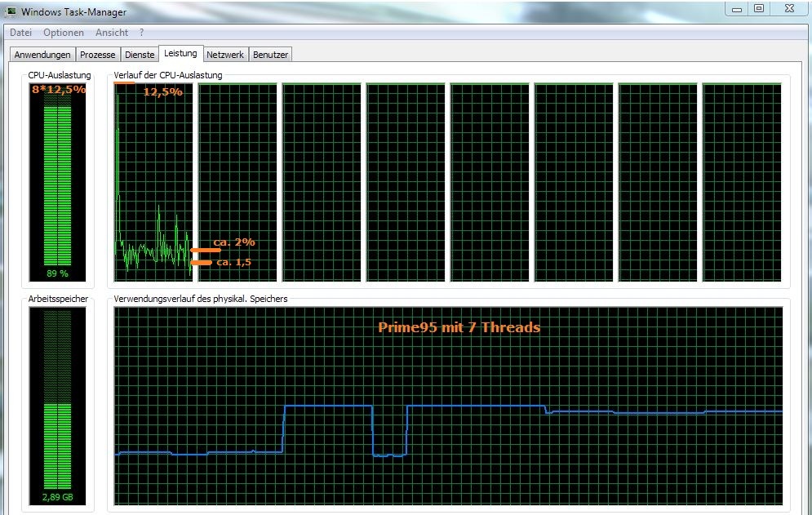Select the Netzwerk tab
The width and height of the screenshot is (812, 515).
coord(224,54)
